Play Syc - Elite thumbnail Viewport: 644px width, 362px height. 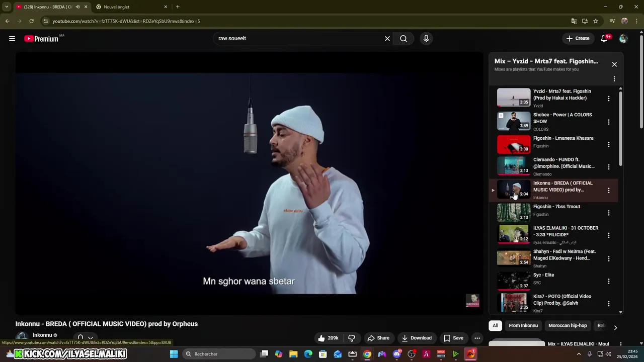pos(514,281)
